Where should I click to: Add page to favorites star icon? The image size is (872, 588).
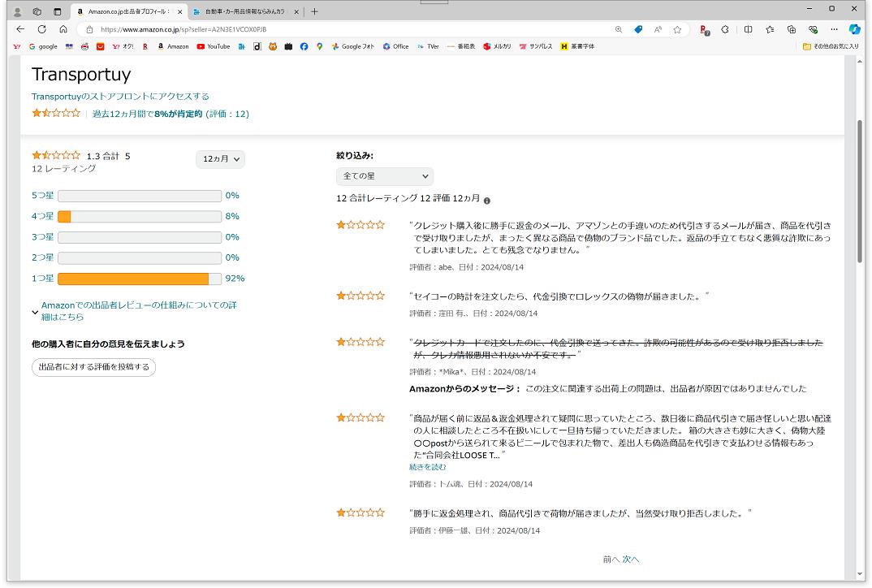click(677, 29)
